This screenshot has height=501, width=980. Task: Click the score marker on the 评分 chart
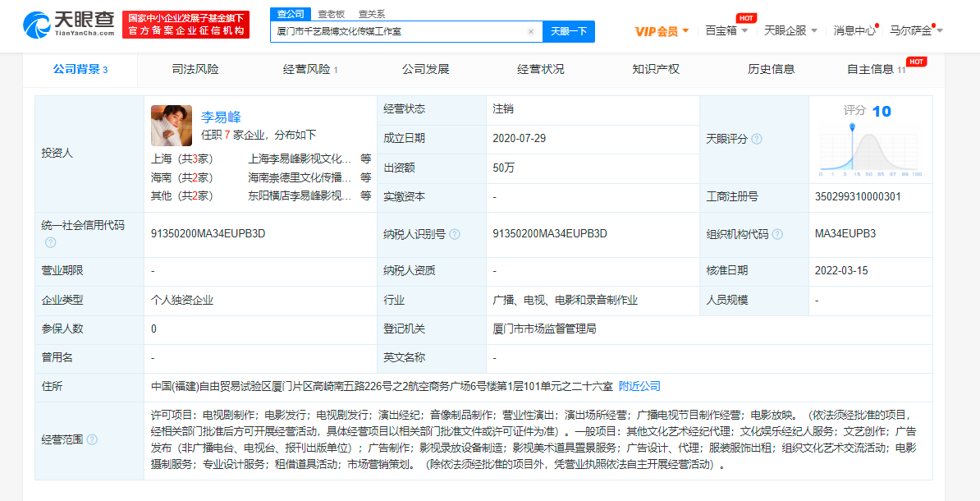pyautogui.click(x=852, y=127)
